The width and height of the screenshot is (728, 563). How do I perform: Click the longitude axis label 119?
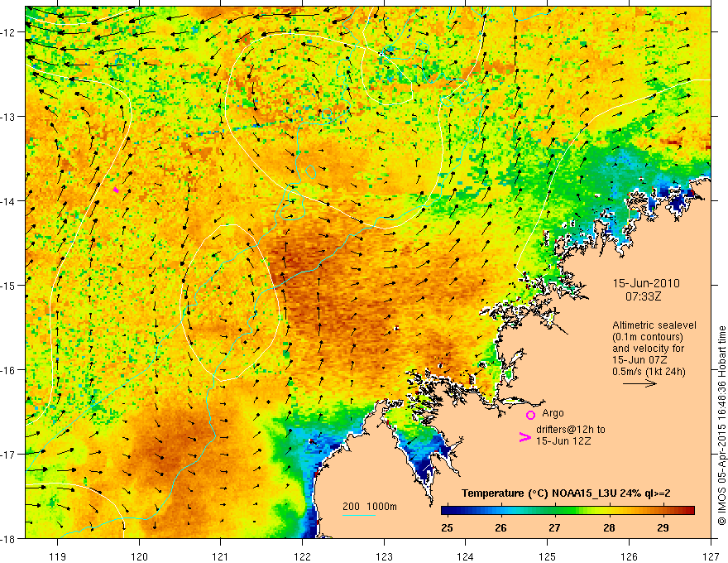(x=57, y=556)
